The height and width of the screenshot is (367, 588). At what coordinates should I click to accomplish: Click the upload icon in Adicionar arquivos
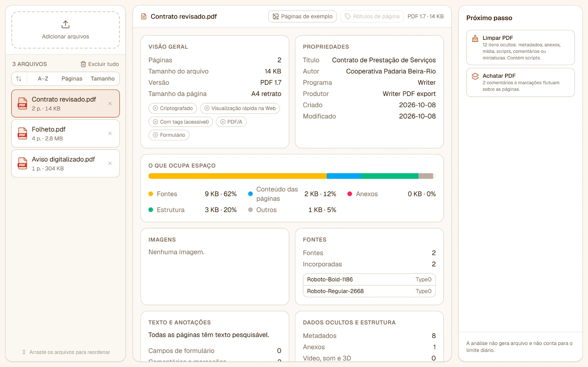(x=65, y=24)
